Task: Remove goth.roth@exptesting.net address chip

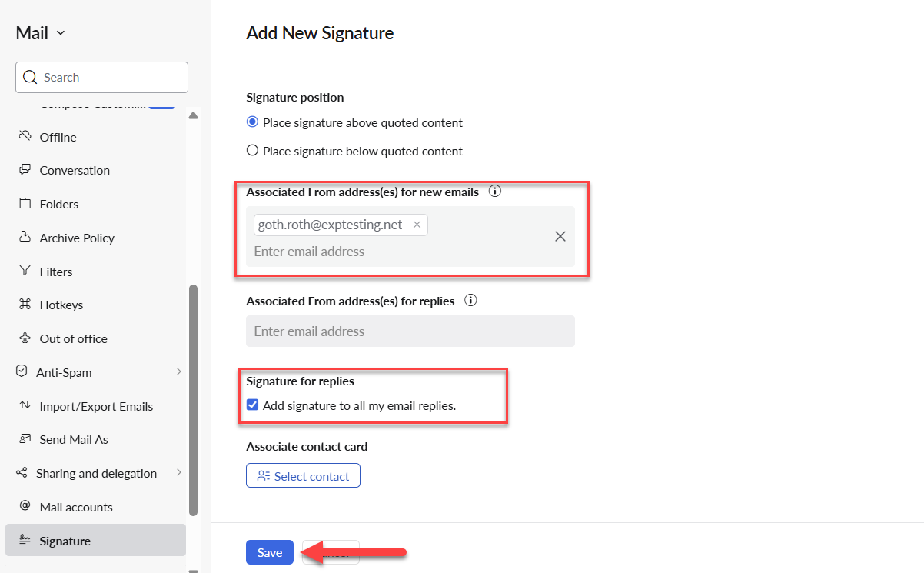Action: [x=417, y=225]
